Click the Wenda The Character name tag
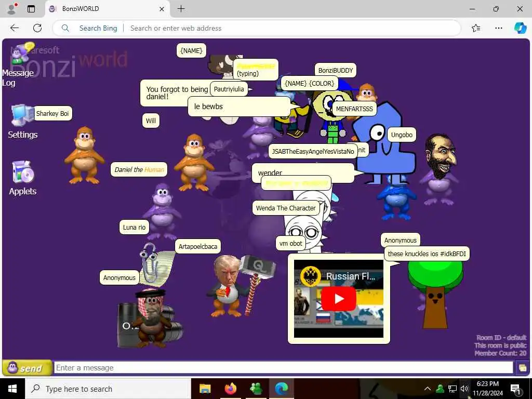The height and width of the screenshot is (399, 532). 286,208
